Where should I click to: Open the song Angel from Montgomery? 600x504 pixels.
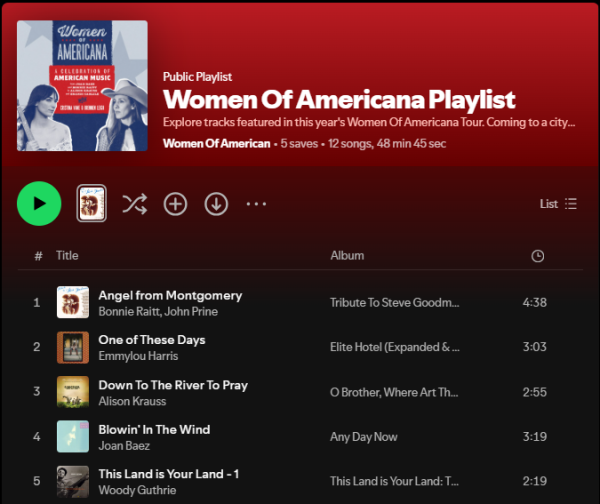pyautogui.click(x=170, y=295)
